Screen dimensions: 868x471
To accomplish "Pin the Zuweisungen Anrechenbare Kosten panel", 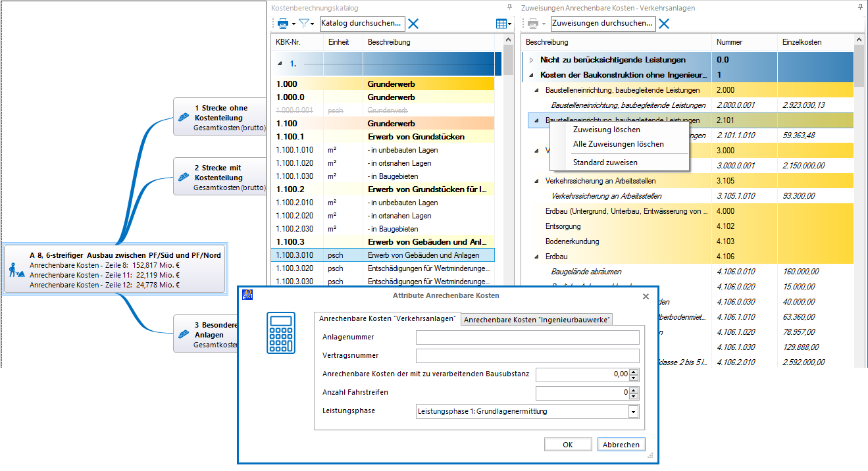I will tap(861, 7).
